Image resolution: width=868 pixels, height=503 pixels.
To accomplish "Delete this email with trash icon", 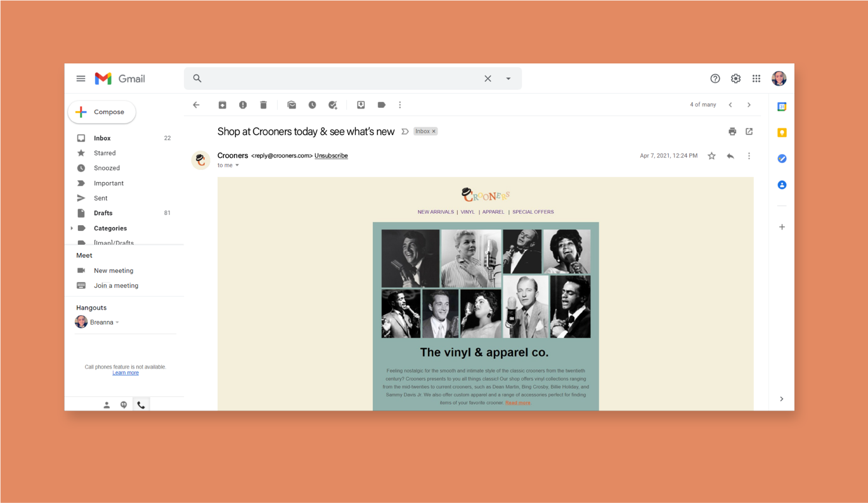I will 264,105.
